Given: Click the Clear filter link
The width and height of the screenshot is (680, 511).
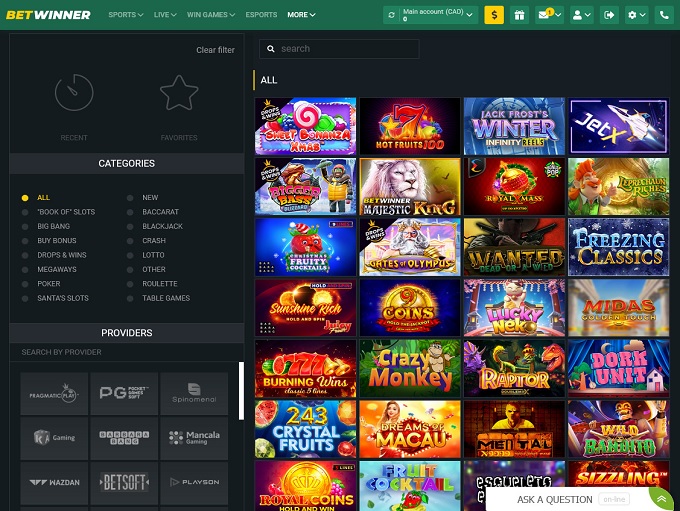Looking at the screenshot, I should pos(215,50).
